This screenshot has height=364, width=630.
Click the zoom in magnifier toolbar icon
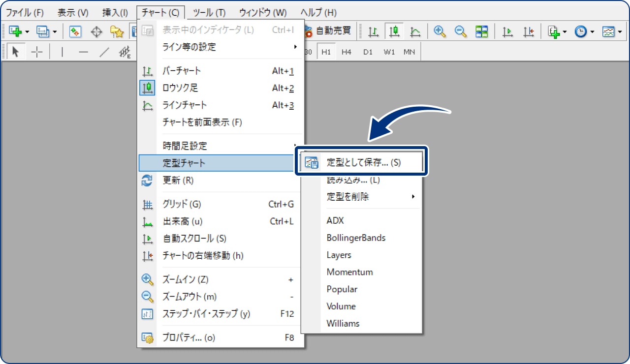click(x=440, y=31)
